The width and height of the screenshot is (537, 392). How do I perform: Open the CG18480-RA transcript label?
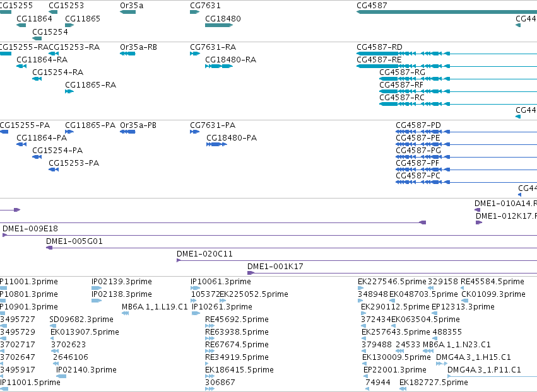point(230,60)
